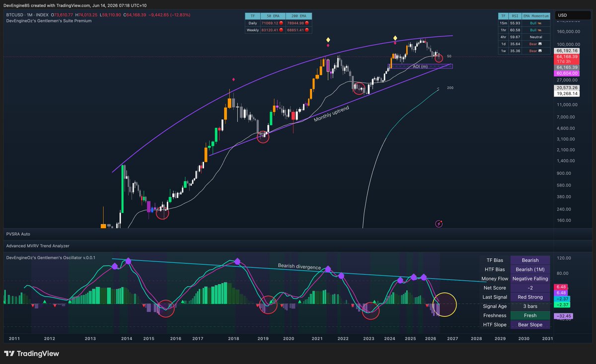596x364 pixels.
Task: Click the 2026 label on time axis
Action: [430, 338]
